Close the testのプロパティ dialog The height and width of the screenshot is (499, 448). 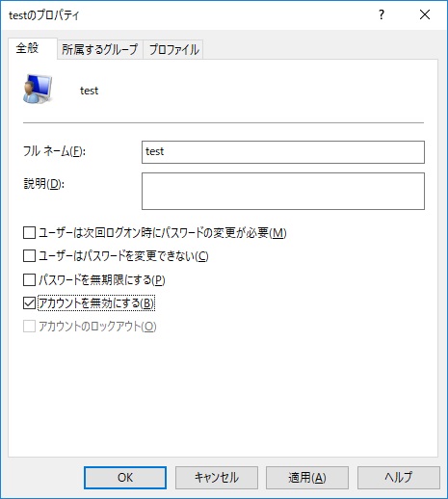[x=425, y=14]
